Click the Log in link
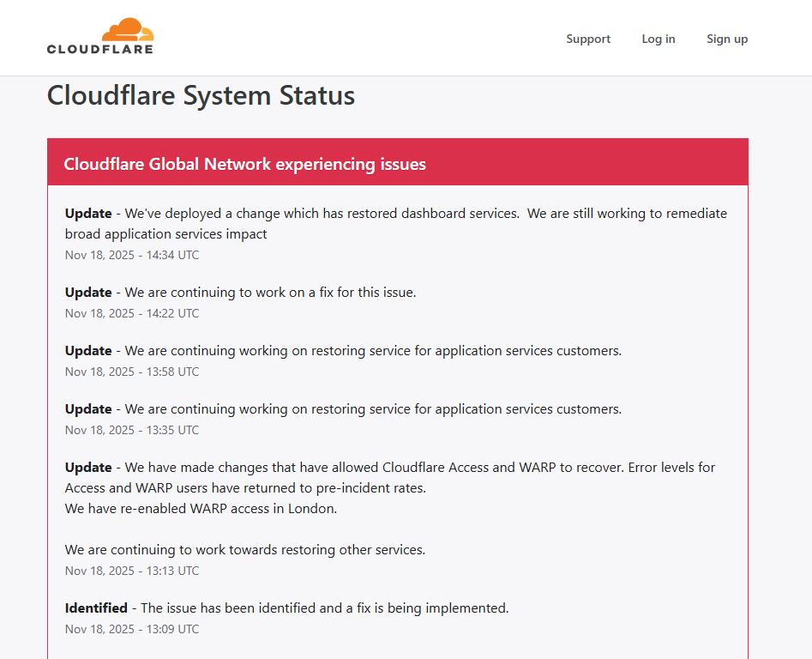Image resolution: width=812 pixels, height=659 pixels. (658, 39)
